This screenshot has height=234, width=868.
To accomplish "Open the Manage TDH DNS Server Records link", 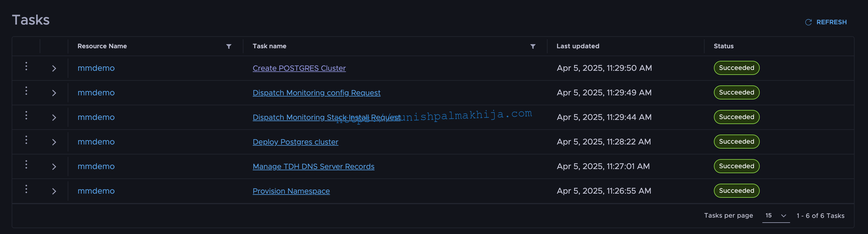I will point(313,166).
